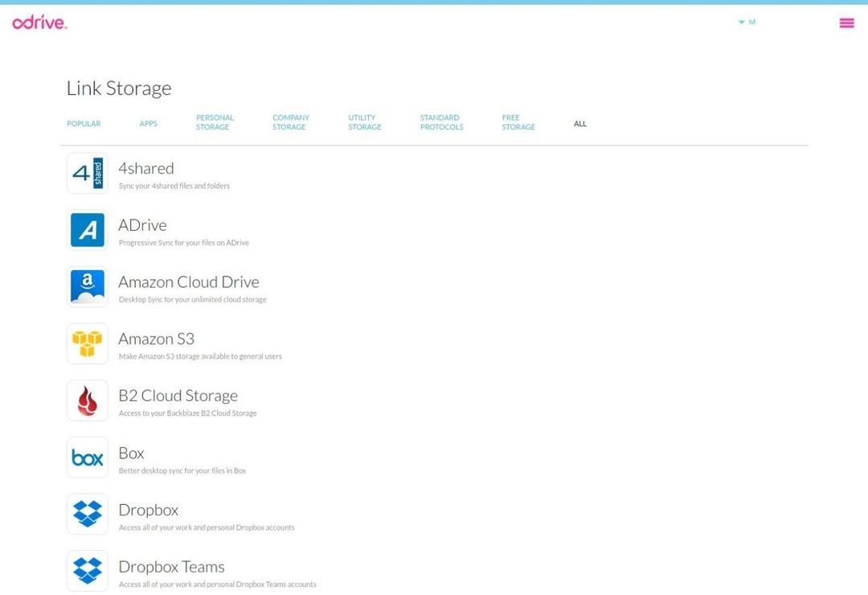Click 'personal Dropbox accounts' description text
The image size is (868, 595).
[x=207, y=527]
